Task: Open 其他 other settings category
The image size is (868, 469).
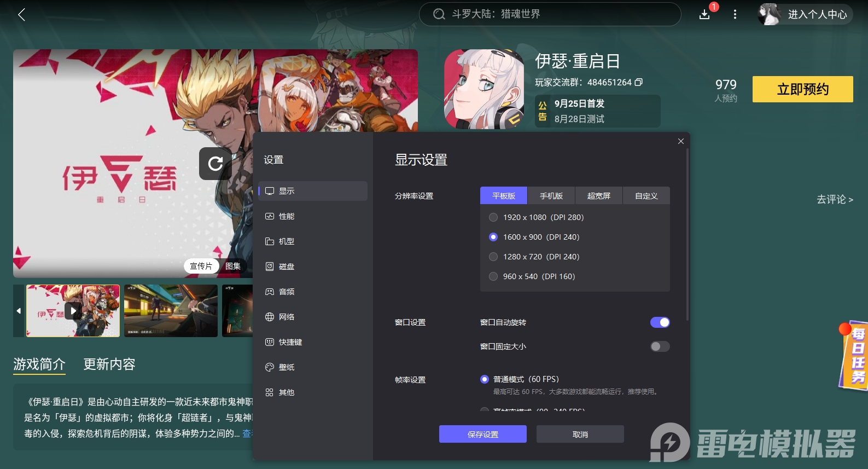Action: (313, 392)
